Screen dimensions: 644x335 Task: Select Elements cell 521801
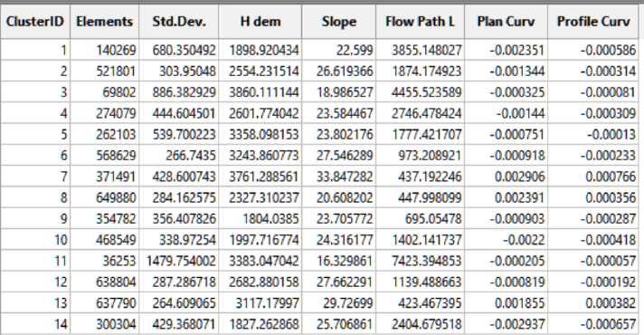(105, 72)
